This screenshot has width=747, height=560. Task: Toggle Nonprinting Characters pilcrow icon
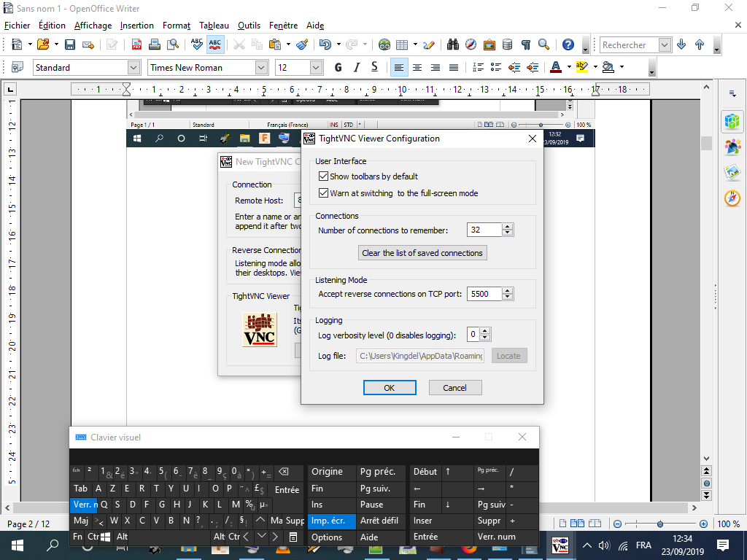pyautogui.click(x=525, y=44)
